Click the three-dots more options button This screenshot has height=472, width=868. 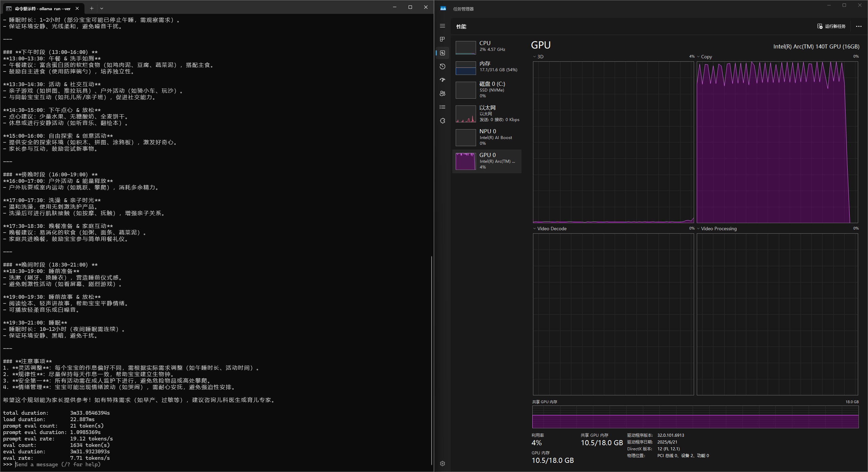point(859,26)
